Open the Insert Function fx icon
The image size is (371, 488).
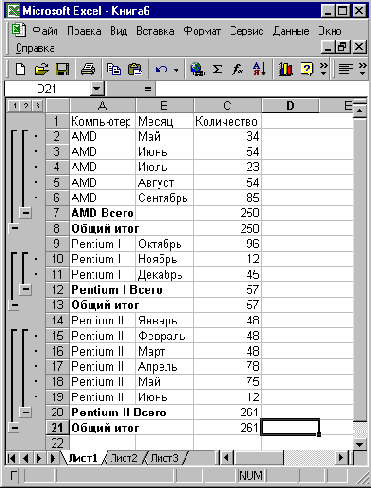[237, 69]
